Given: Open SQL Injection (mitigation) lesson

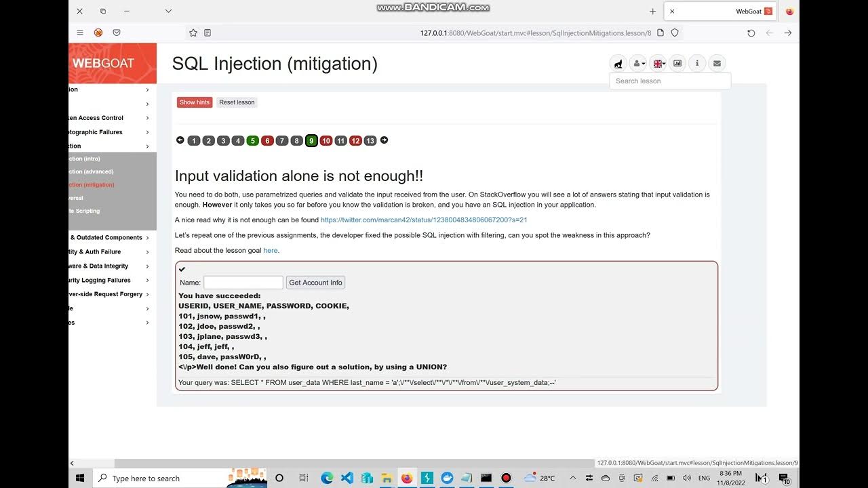Looking at the screenshot, I should (92, 184).
